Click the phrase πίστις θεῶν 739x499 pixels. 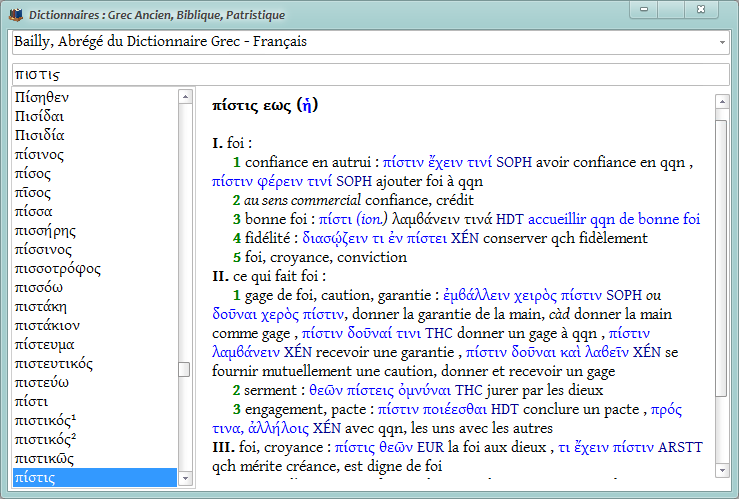tap(374, 447)
